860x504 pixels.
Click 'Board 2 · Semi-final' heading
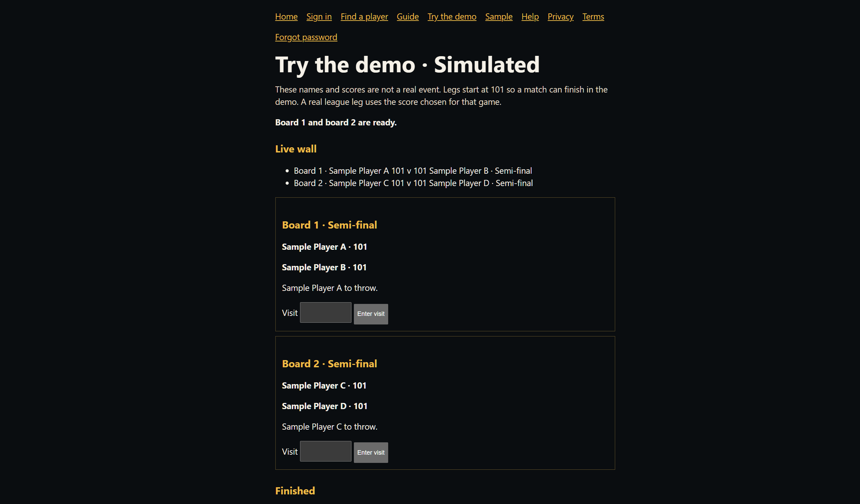pos(329,364)
